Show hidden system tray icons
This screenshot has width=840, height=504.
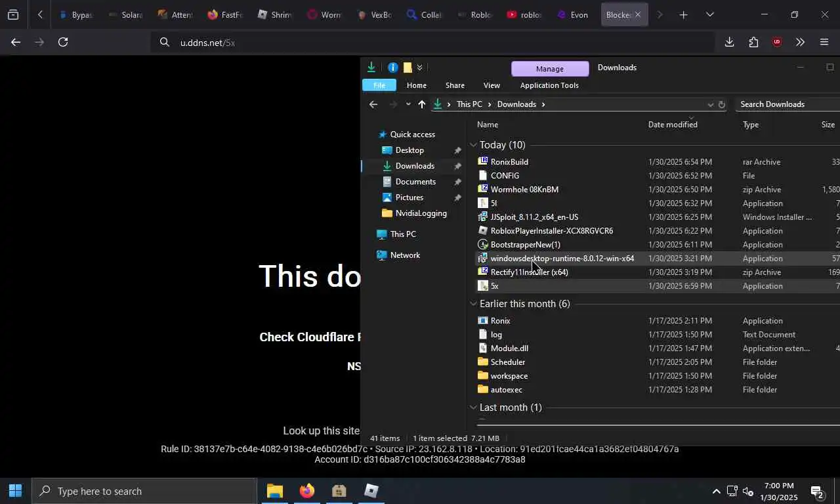coord(716,492)
